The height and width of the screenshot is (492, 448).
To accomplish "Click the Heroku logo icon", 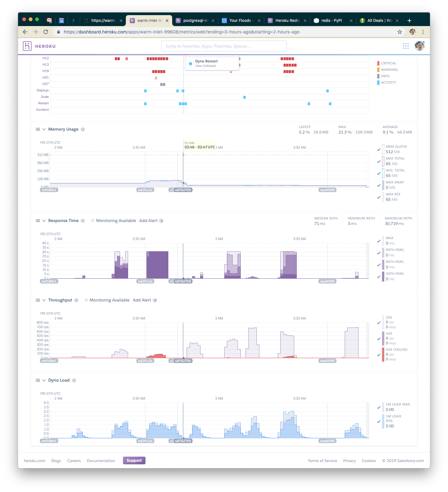I will coord(27,46).
